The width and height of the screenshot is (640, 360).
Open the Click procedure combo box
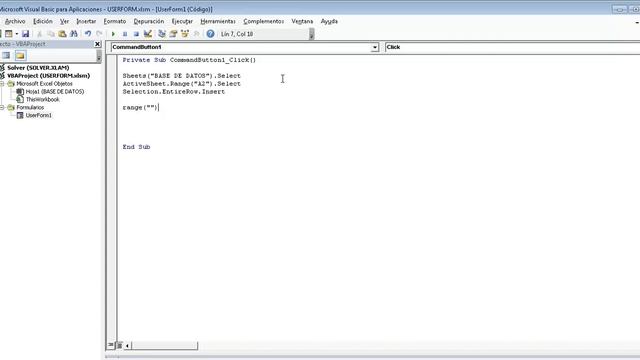(512, 47)
